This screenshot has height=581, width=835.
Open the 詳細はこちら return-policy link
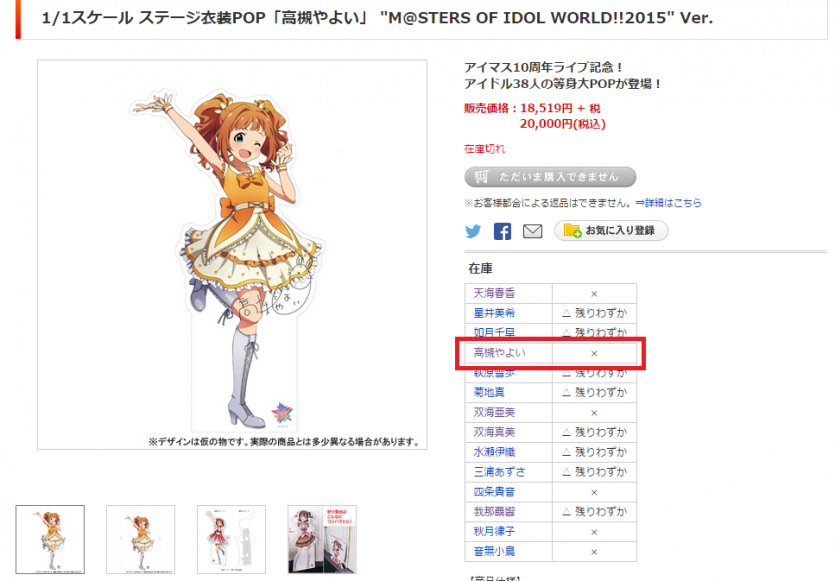[668, 203]
